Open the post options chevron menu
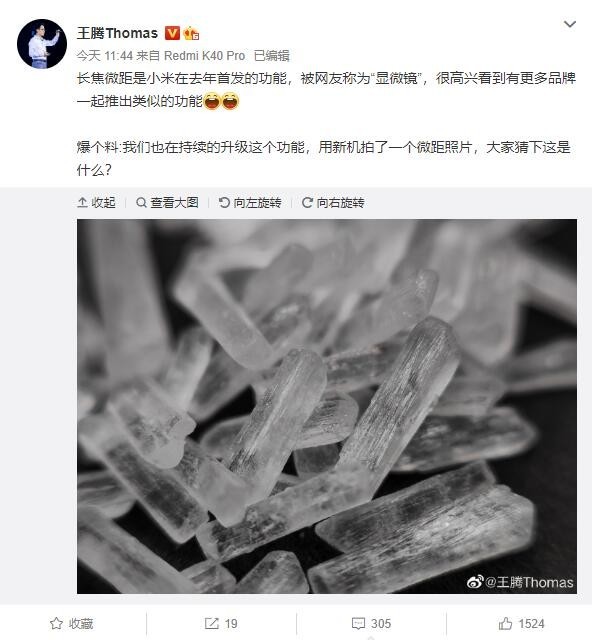 [570, 24]
